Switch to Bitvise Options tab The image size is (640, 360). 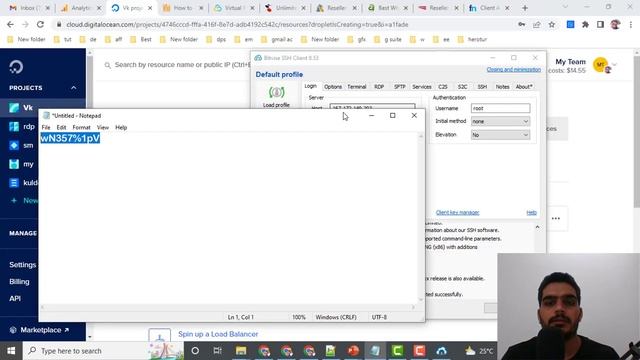[333, 87]
